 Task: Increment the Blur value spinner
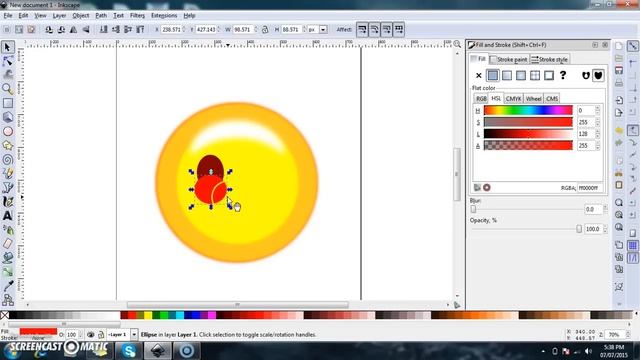605,207
